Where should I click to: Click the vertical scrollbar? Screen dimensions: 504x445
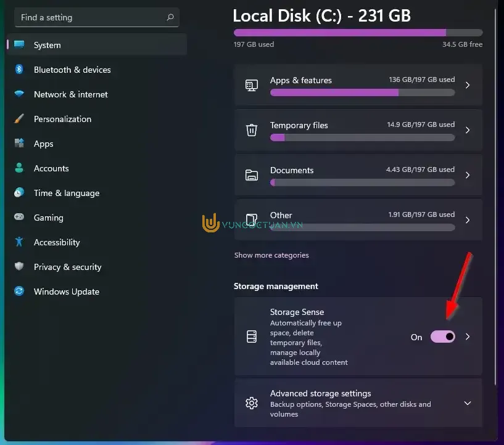tap(495, 196)
